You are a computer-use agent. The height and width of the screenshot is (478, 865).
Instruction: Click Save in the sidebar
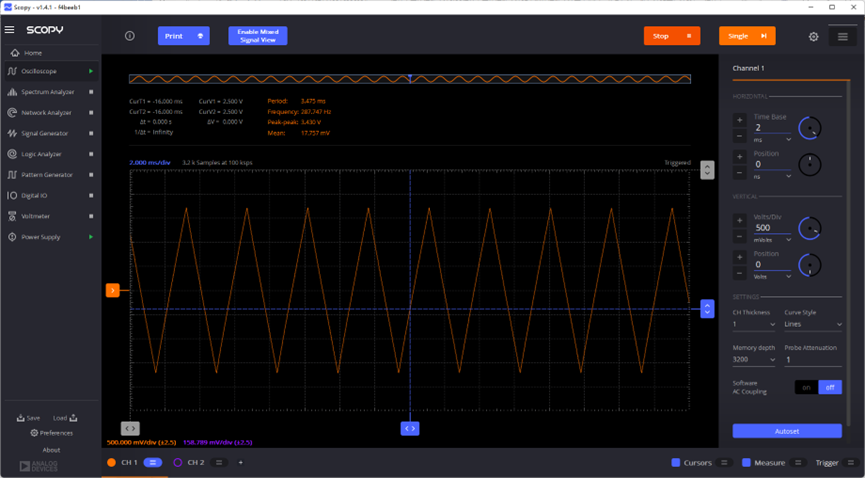(x=29, y=418)
